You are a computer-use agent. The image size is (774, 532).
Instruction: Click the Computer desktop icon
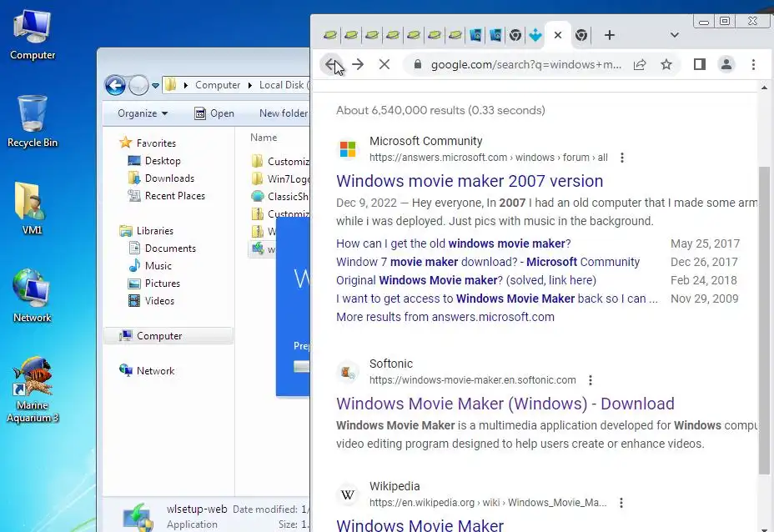[x=32, y=34]
